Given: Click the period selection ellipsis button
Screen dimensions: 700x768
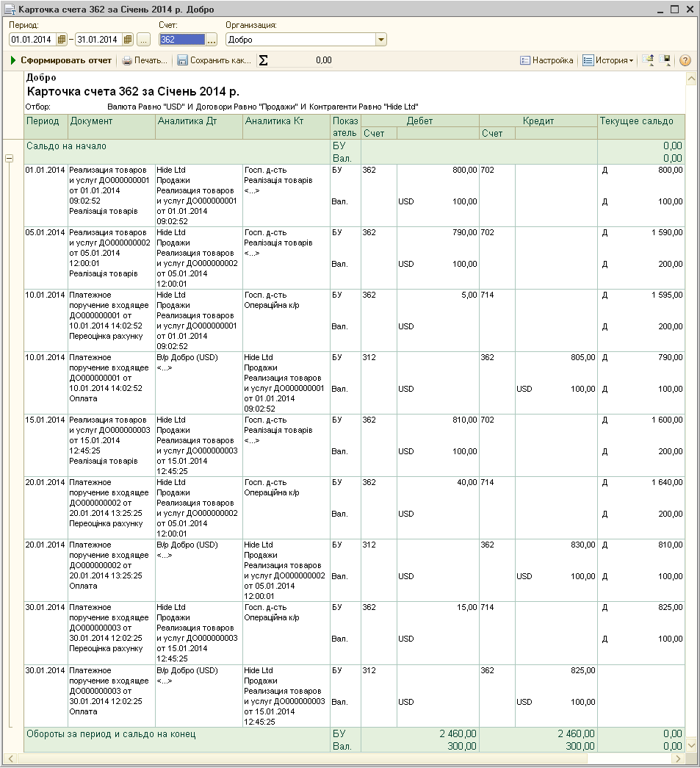Looking at the screenshot, I should [143, 40].
